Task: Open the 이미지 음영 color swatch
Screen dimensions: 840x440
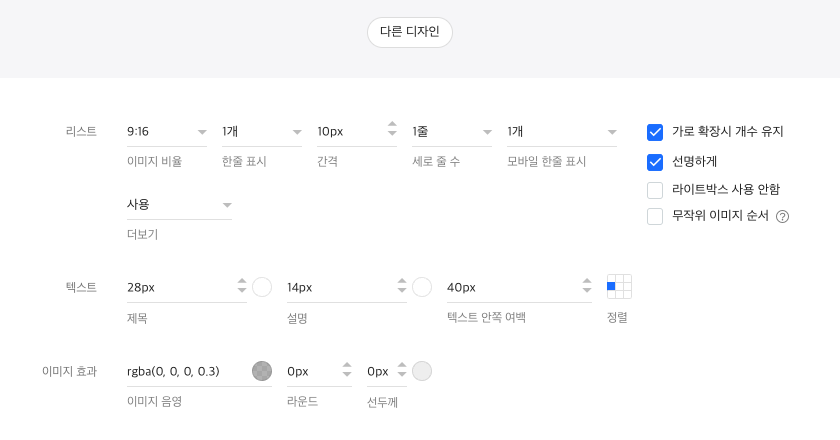Action: pos(262,371)
